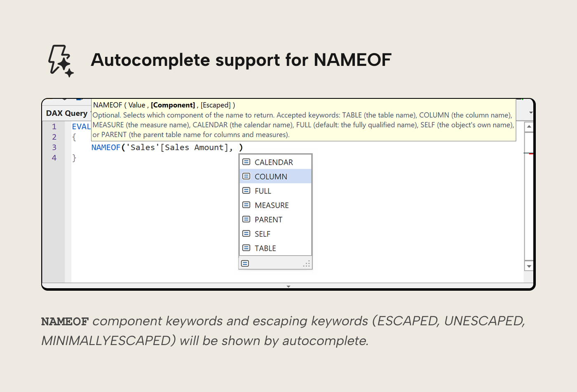Image resolution: width=577 pixels, height=392 pixels.
Task: Click the EVAL keyword on line 1
Action: pyautogui.click(x=81, y=126)
